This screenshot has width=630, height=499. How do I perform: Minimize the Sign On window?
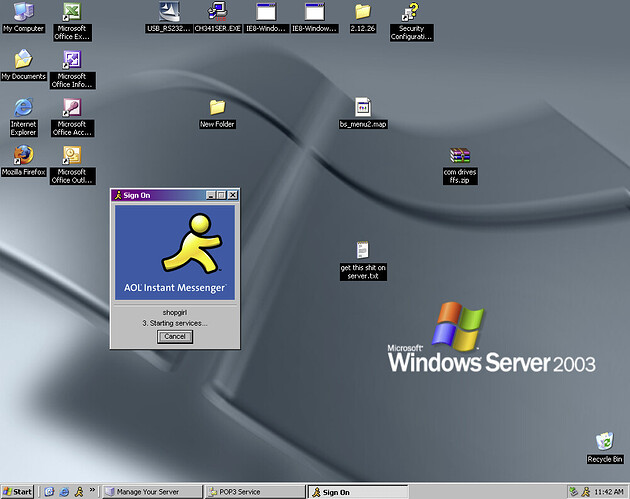(x=211, y=195)
